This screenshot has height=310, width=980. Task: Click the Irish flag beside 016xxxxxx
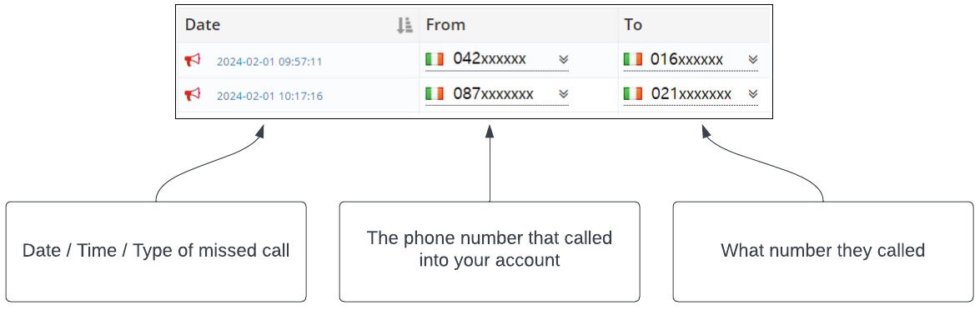tap(633, 59)
